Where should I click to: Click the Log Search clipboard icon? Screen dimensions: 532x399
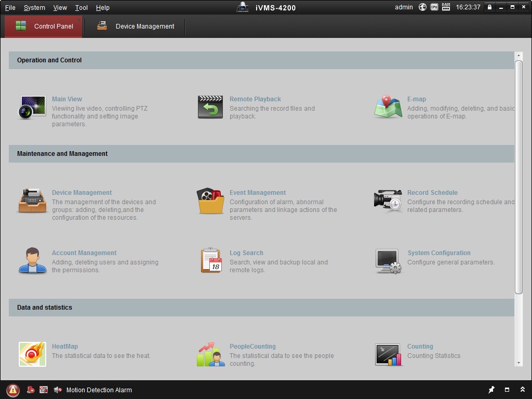tap(211, 261)
